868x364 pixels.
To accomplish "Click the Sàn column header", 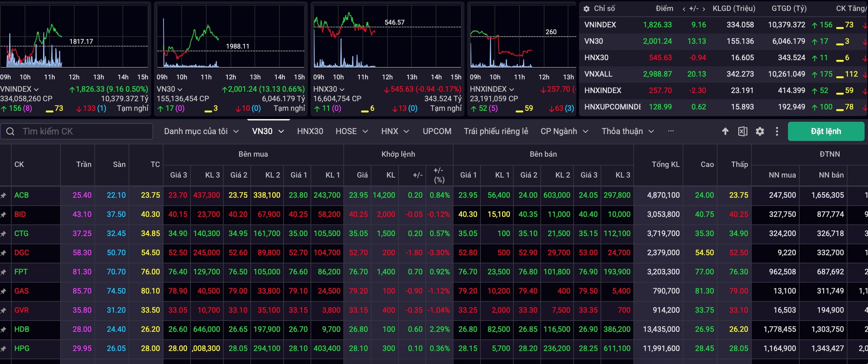I will pyautogui.click(x=112, y=165).
